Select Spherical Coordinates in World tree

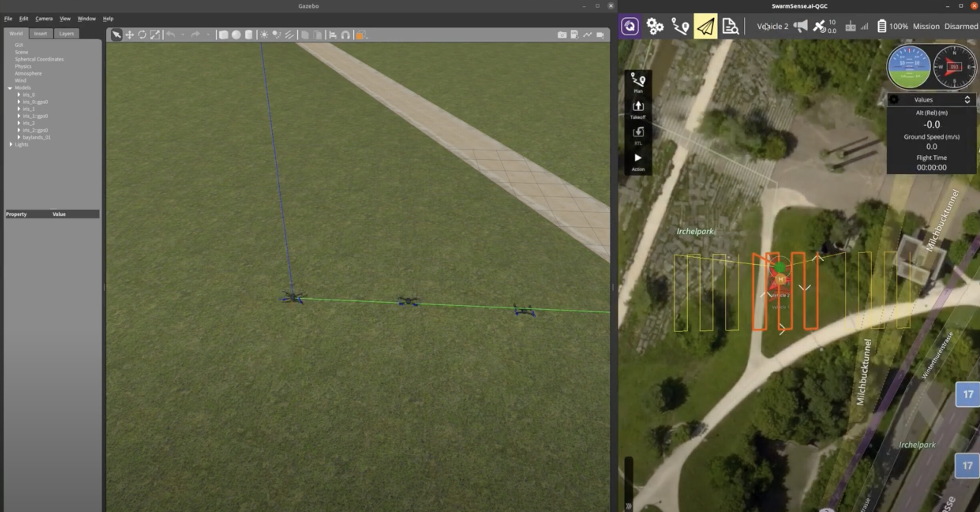39,59
